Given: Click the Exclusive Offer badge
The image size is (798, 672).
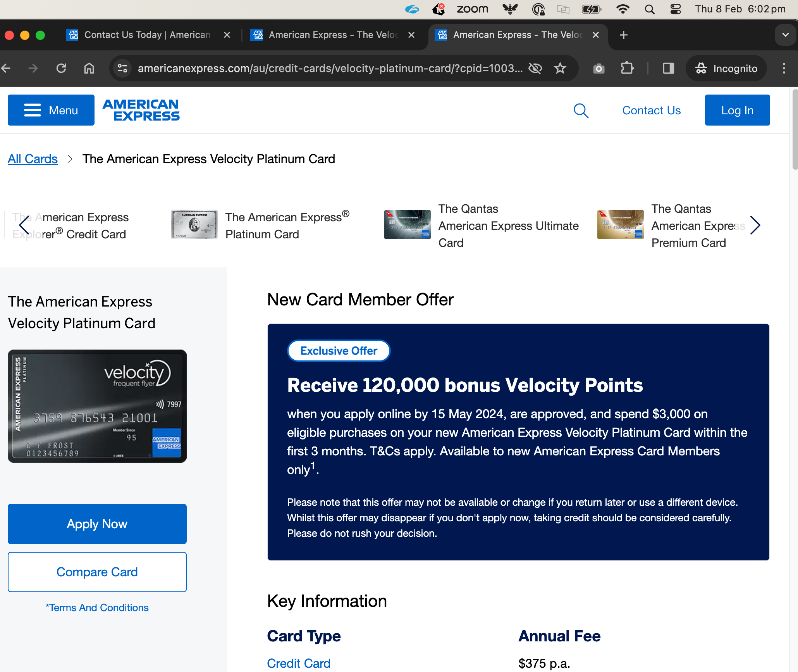Looking at the screenshot, I should [x=339, y=351].
